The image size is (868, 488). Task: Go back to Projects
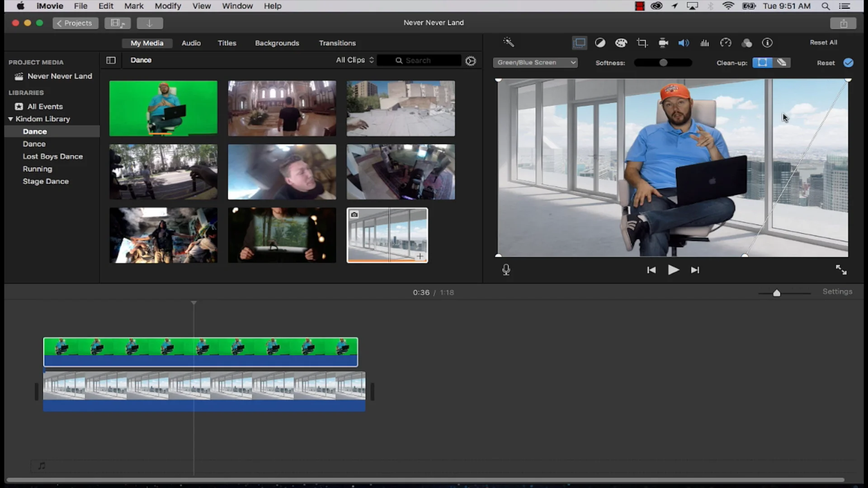coord(75,23)
